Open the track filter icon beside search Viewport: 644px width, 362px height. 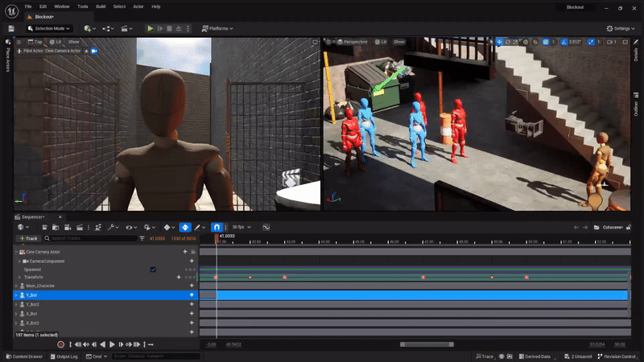[x=142, y=238]
